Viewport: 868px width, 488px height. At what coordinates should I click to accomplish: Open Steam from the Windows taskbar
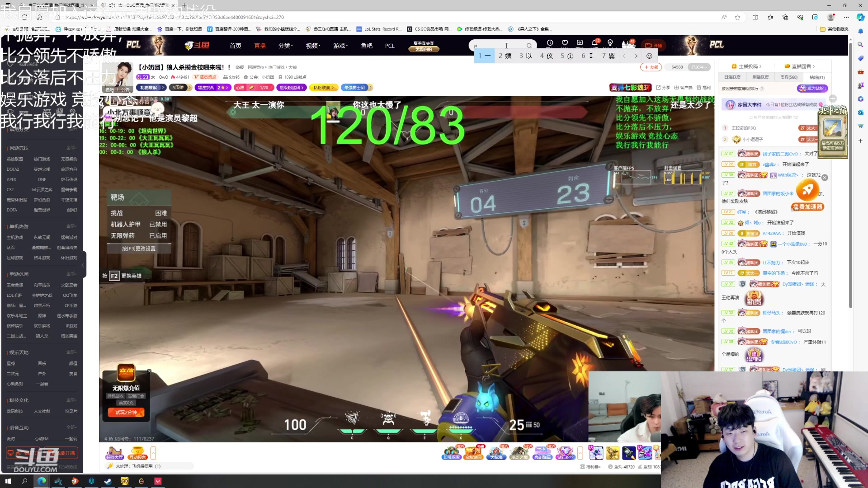108,481
